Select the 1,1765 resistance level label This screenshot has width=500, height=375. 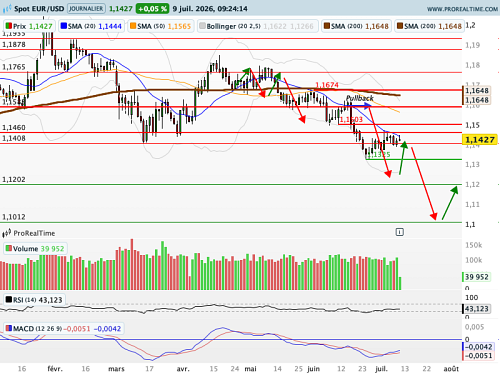pos(14,67)
